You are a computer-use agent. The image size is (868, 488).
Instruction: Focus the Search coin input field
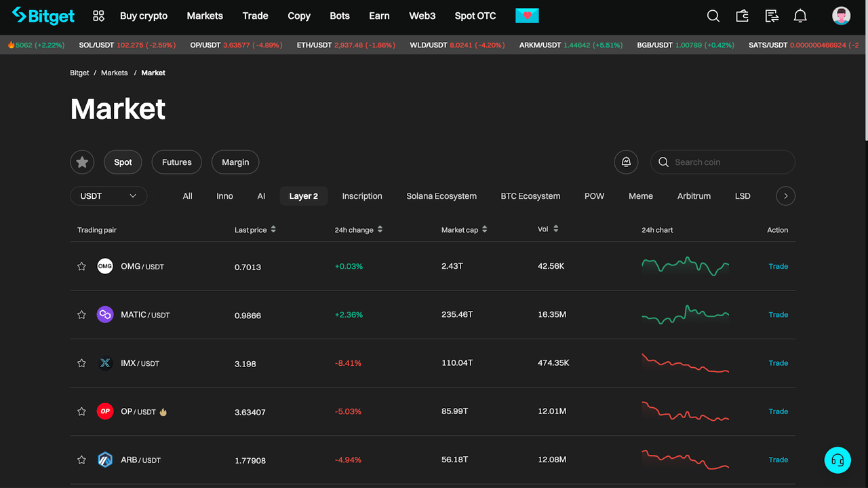tap(723, 162)
